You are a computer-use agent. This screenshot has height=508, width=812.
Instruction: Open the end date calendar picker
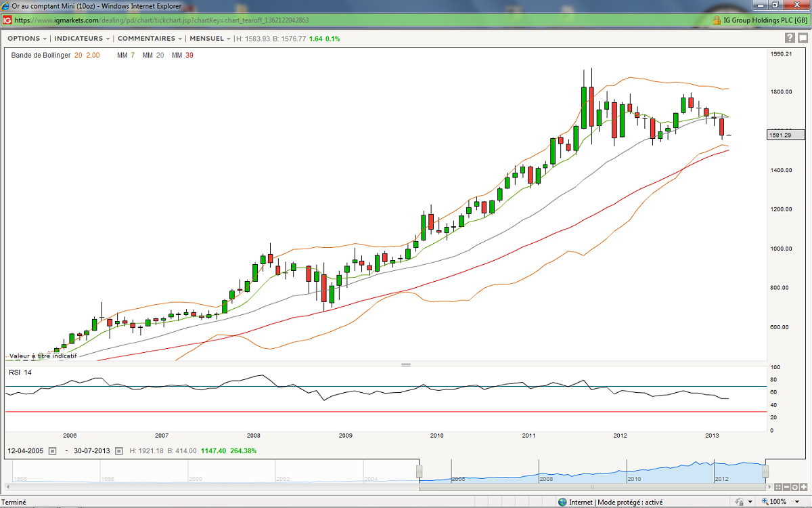(119, 450)
